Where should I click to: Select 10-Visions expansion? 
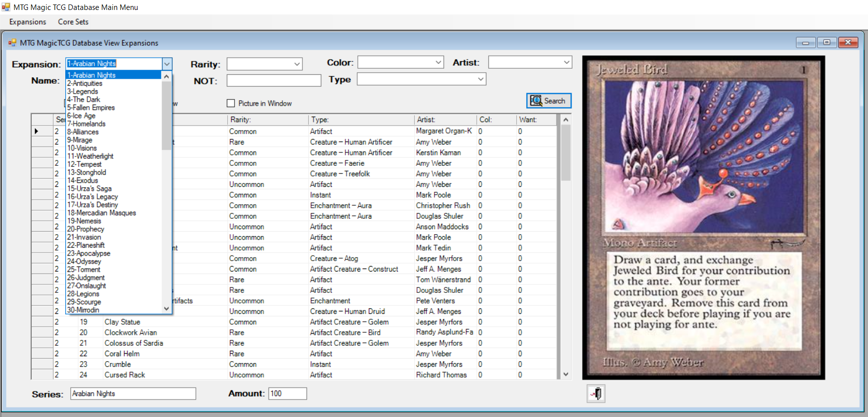(114, 148)
